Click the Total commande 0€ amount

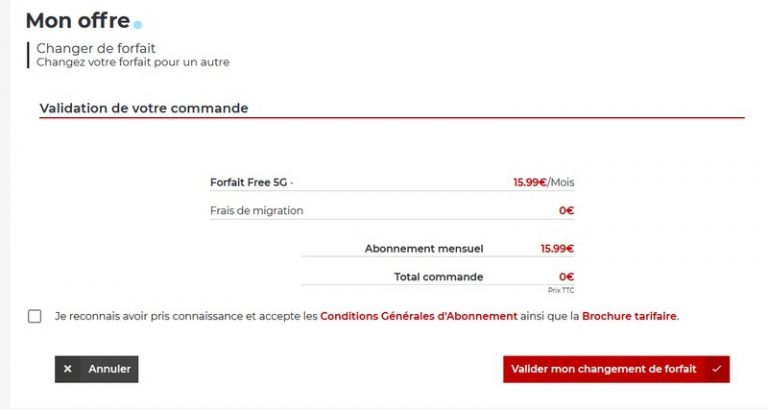[x=566, y=276]
